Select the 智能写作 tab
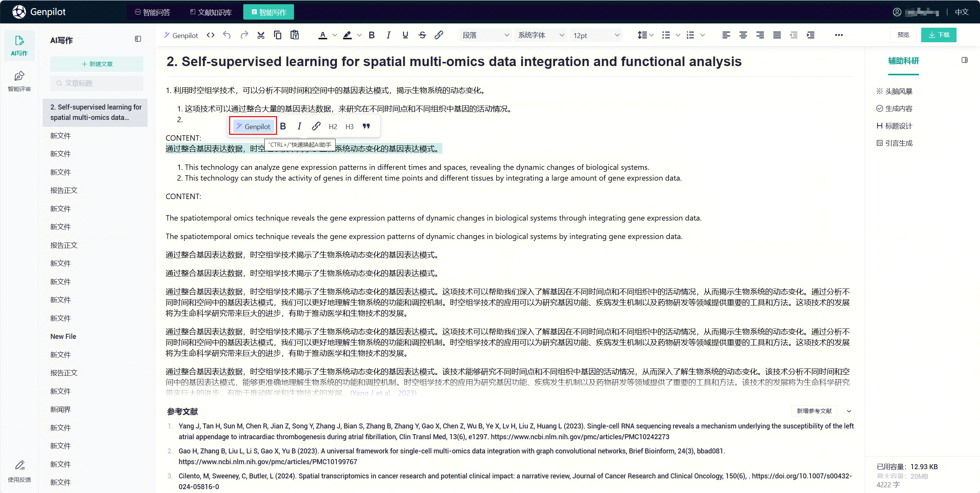This screenshot has height=493, width=980. [269, 12]
